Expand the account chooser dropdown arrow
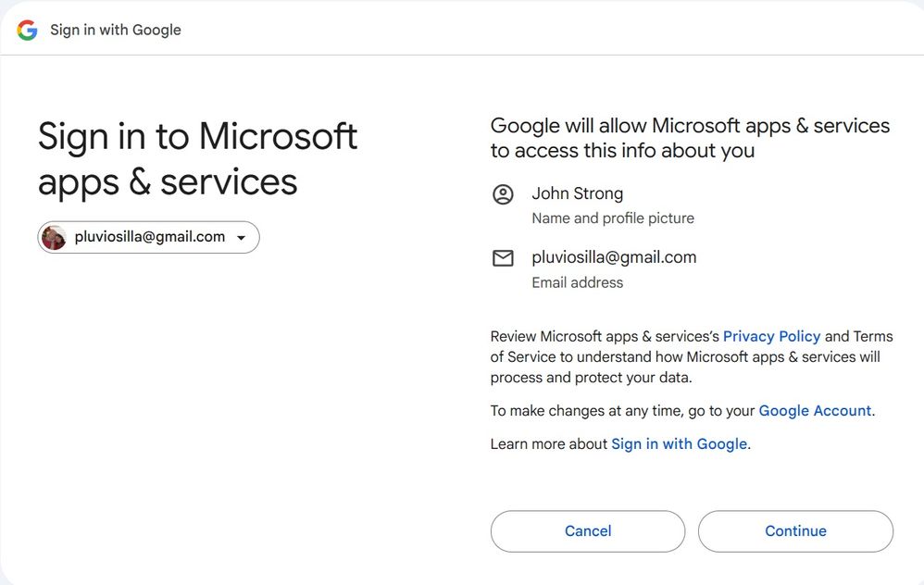Viewport: 924px width, 585px height. pyautogui.click(x=242, y=238)
